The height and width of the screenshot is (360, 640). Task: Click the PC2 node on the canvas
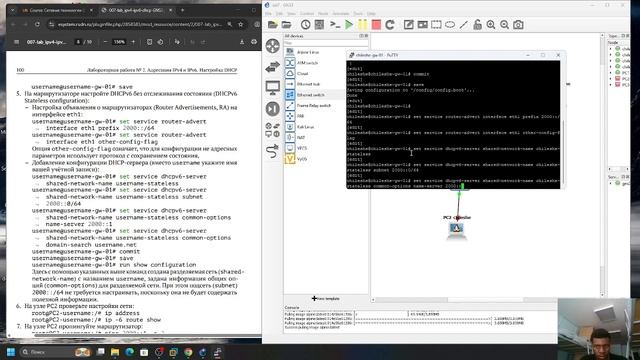click(456, 229)
